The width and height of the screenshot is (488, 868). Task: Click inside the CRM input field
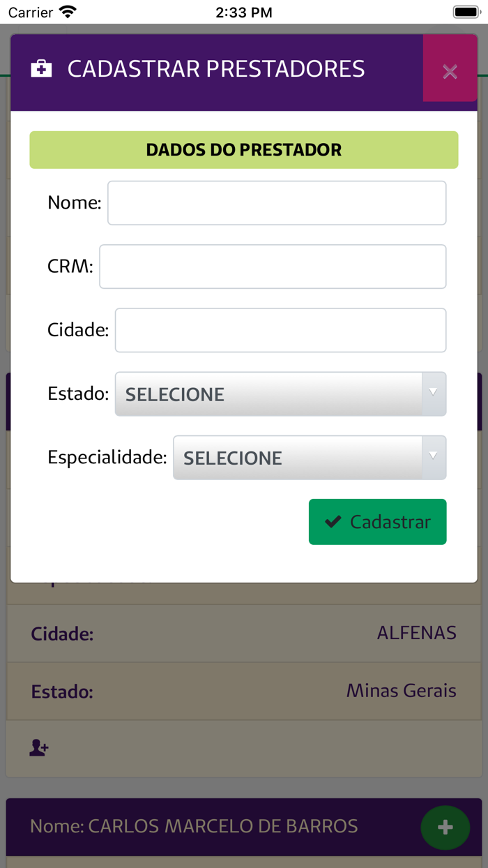tap(272, 266)
